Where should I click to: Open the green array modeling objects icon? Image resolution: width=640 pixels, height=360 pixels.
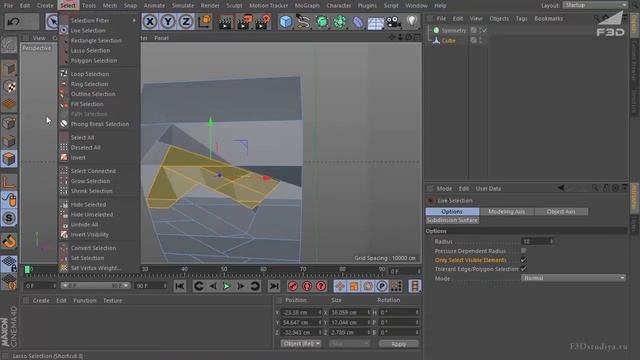[340, 22]
